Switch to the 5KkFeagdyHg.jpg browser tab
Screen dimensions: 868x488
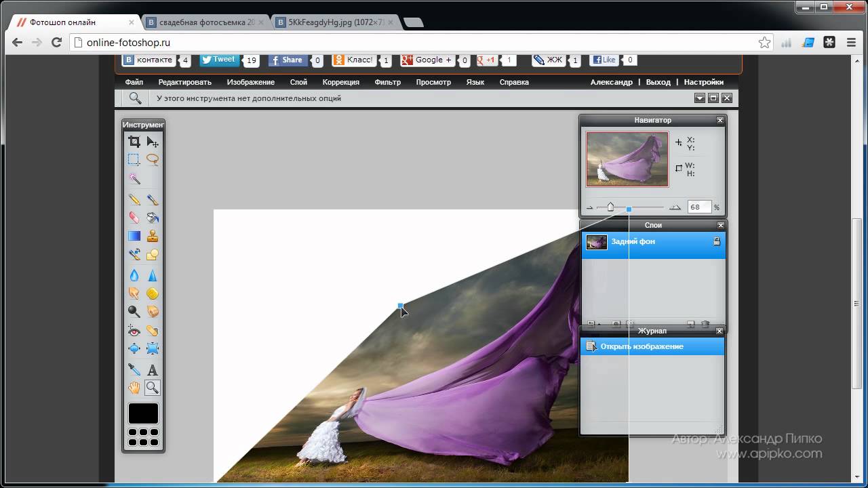point(335,22)
